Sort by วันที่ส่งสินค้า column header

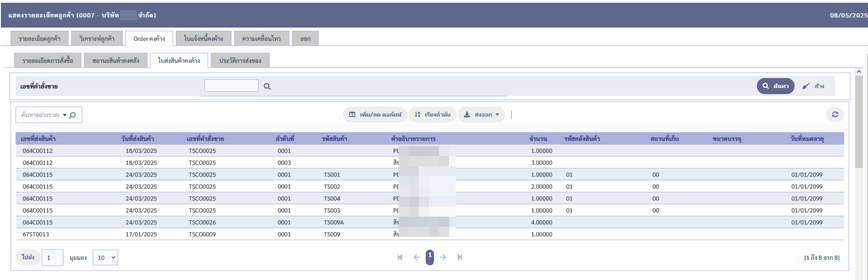[x=137, y=139]
